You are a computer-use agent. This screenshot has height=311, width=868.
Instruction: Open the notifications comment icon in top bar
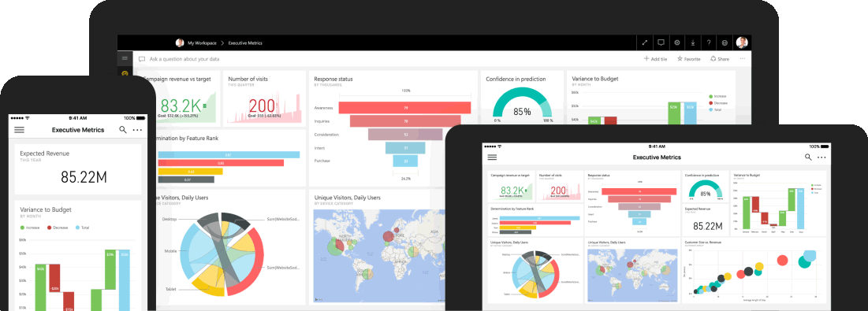point(661,43)
